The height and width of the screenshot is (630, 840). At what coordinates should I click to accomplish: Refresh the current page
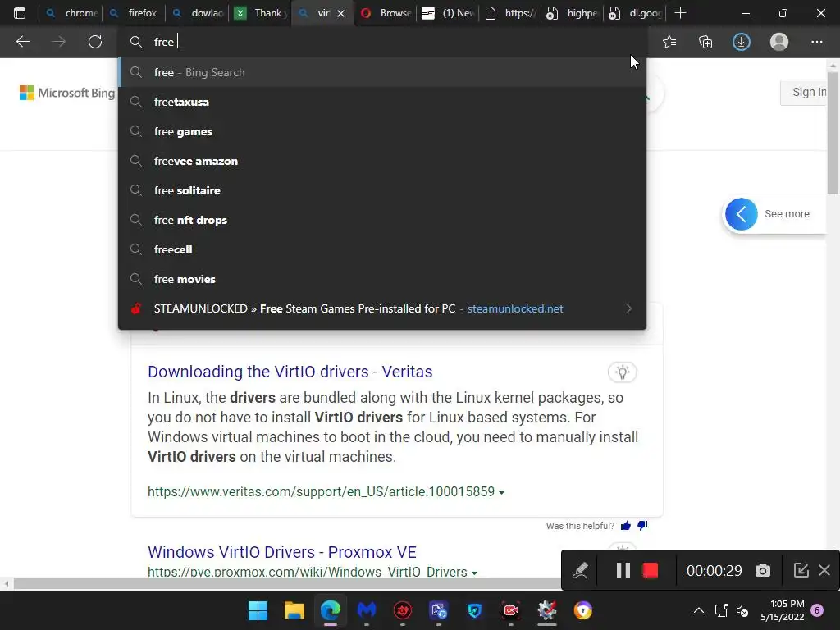(x=95, y=42)
